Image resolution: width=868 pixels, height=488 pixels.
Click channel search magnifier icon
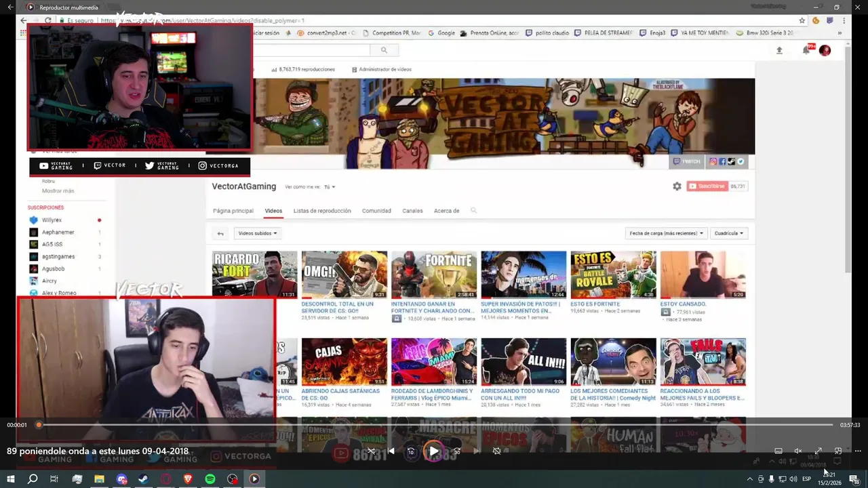point(473,210)
